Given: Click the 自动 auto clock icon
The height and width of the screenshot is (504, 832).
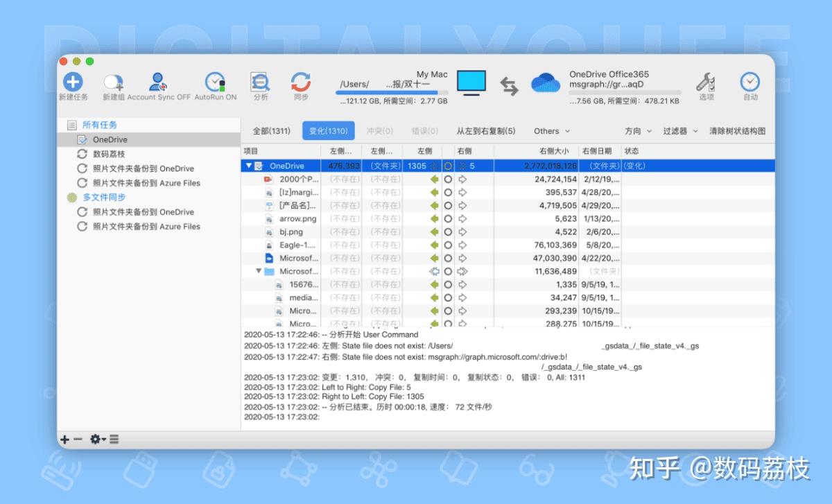Looking at the screenshot, I should pos(750,82).
